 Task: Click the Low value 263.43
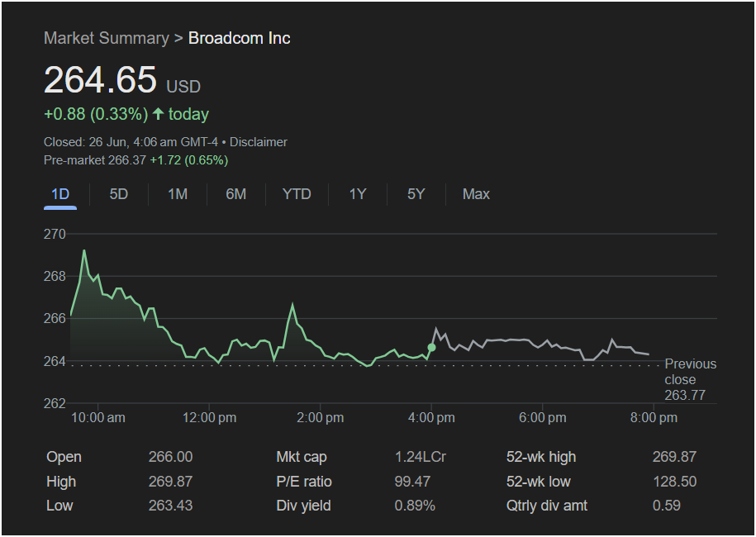tap(171, 506)
